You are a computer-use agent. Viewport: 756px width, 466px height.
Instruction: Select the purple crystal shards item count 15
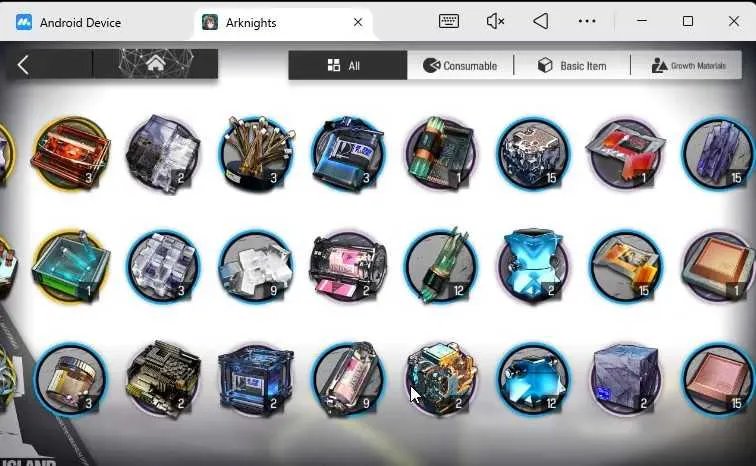[x=718, y=153]
